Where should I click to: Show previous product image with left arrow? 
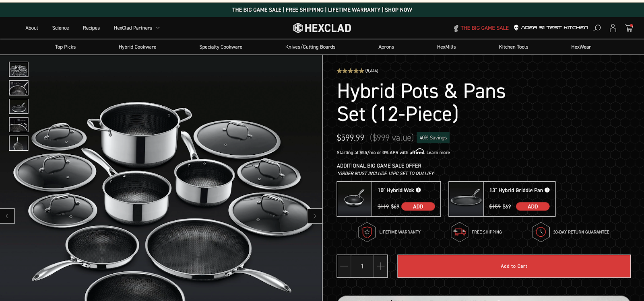(x=7, y=216)
